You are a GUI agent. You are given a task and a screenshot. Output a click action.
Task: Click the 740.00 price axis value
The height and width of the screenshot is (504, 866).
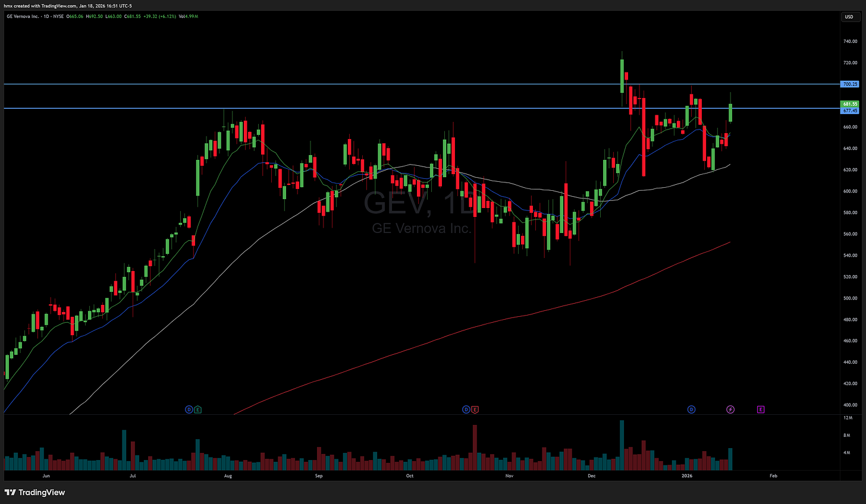click(850, 42)
